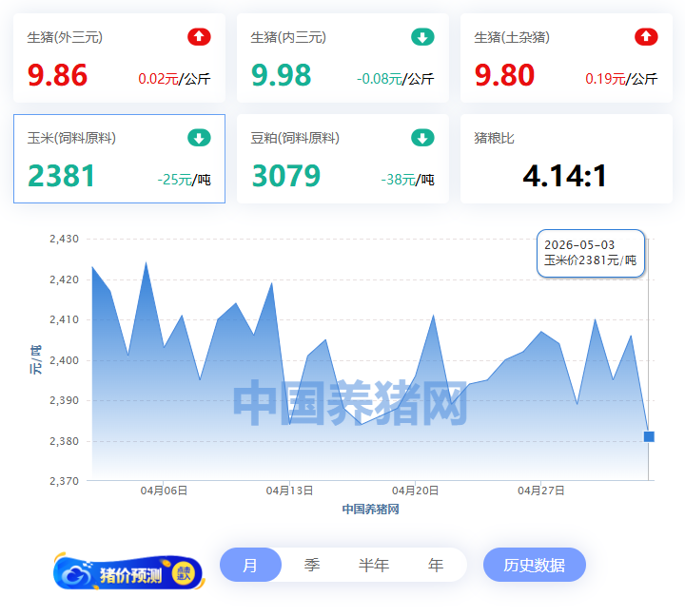Switch chart to 半年 range
This screenshot has width=685, height=616.
[374, 565]
